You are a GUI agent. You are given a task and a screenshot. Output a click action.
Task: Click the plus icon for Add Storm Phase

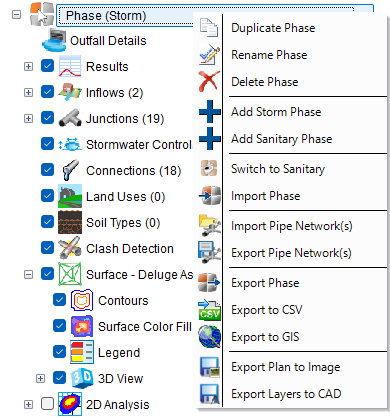210,111
